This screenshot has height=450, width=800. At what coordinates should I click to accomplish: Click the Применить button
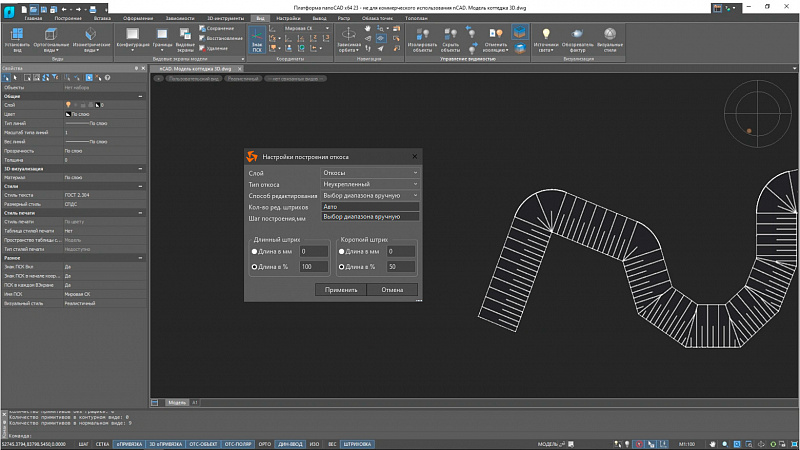click(341, 290)
